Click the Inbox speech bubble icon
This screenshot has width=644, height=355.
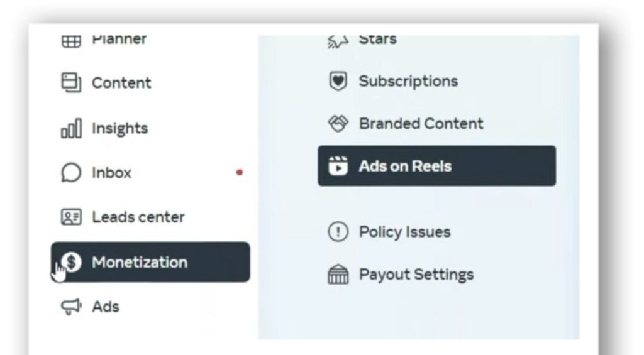pyautogui.click(x=70, y=173)
